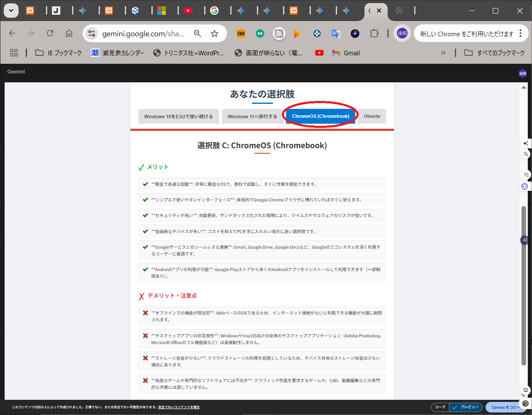Image resolution: width=532 pixels, height=415 pixels.
Task: Click the round purple face assistant icon
Action: coord(524,186)
